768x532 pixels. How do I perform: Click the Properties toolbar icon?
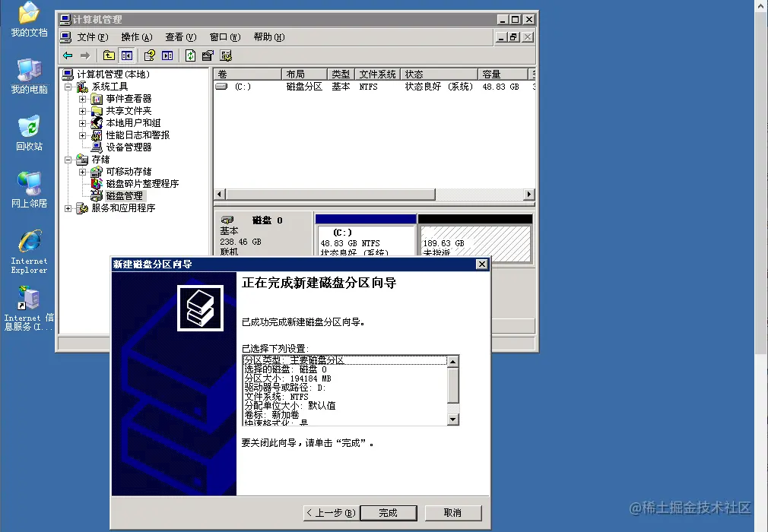(227, 55)
